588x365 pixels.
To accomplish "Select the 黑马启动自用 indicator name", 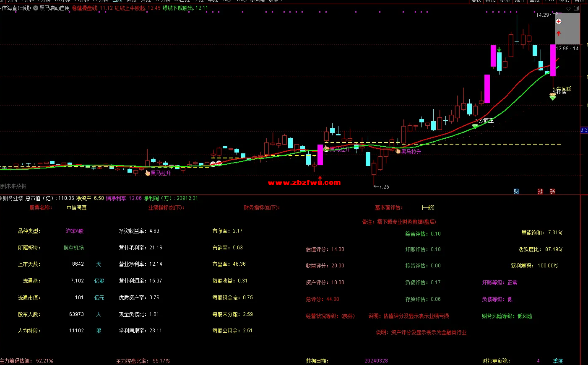I will tap(55, 8).
